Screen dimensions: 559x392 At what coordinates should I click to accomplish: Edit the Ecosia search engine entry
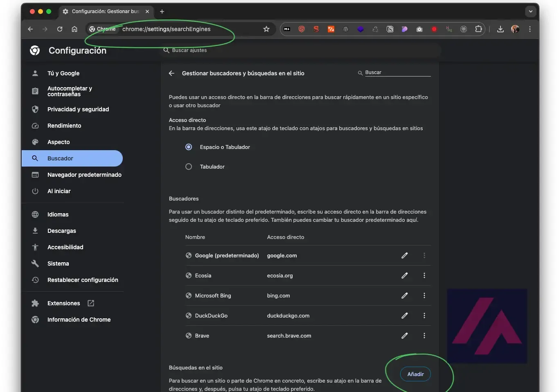(405, 275)
